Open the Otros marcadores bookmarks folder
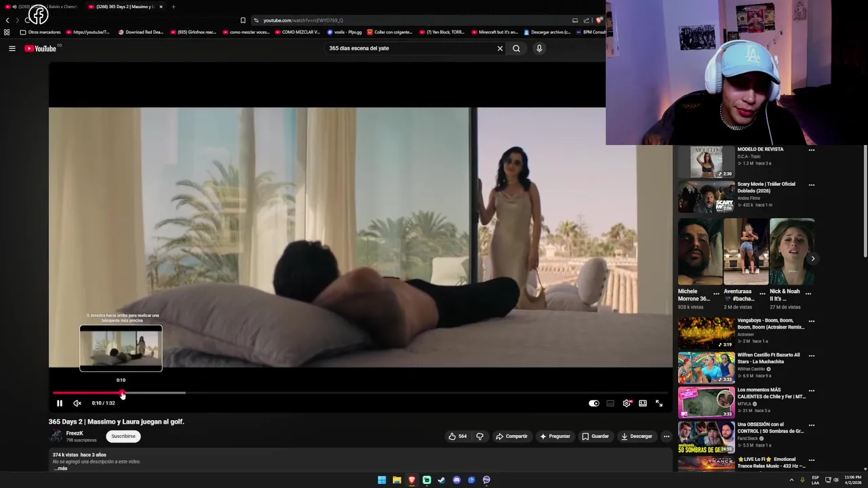This screenshot has width=868, height=488. pyautogui.click(x=40, y=32)
